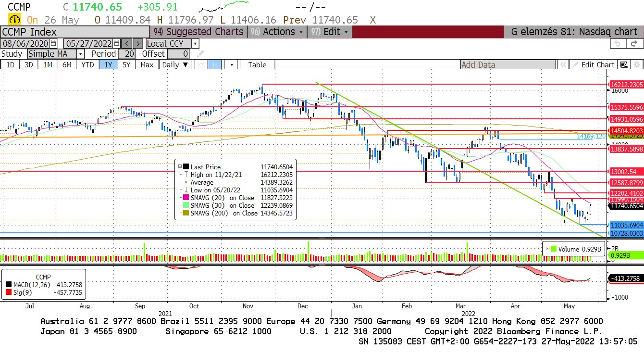Image resolution: width=644 pixels, height=354 pixels.
Task: Click the 12587.8799 price axis label
Action: 626,182
